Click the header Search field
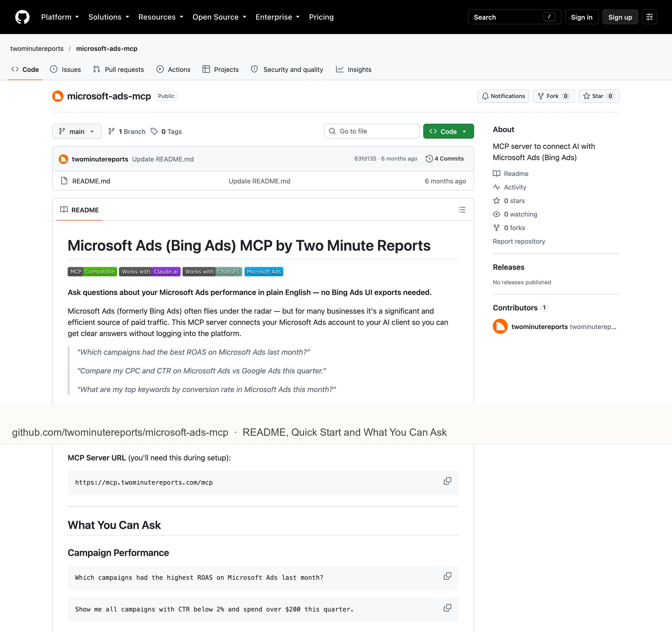 pos(514,17)
